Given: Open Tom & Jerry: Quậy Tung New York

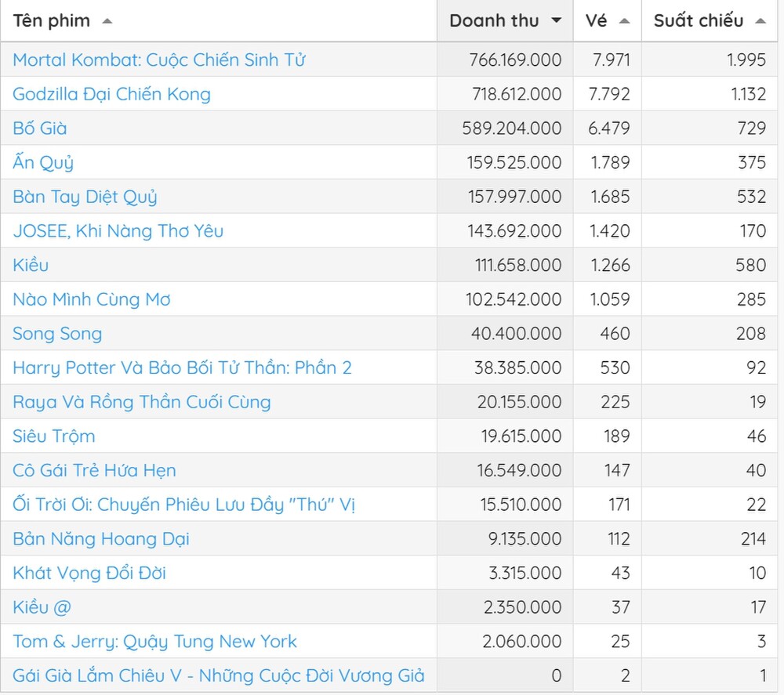Looking at the screenshot, I should click(x=154, y=642).
